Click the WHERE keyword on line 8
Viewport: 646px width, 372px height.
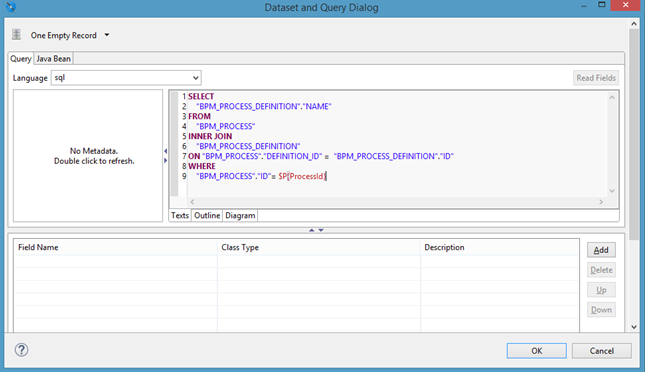point(202,166)
